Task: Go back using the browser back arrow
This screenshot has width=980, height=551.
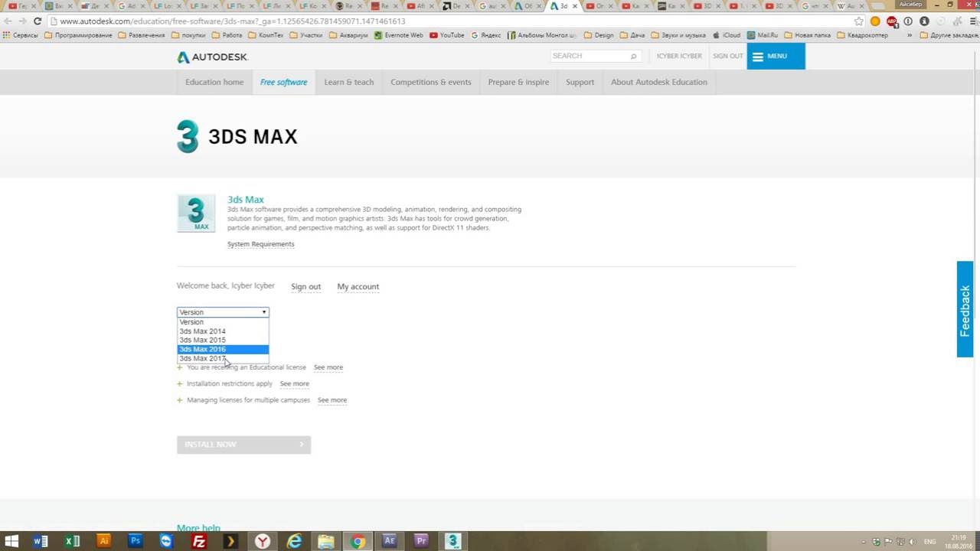Action: click(7, 21)
